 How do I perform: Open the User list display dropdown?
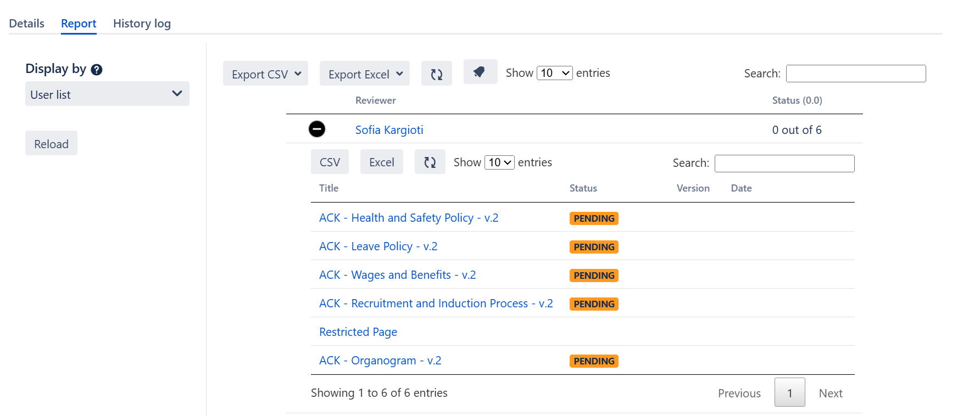(107, 94)
